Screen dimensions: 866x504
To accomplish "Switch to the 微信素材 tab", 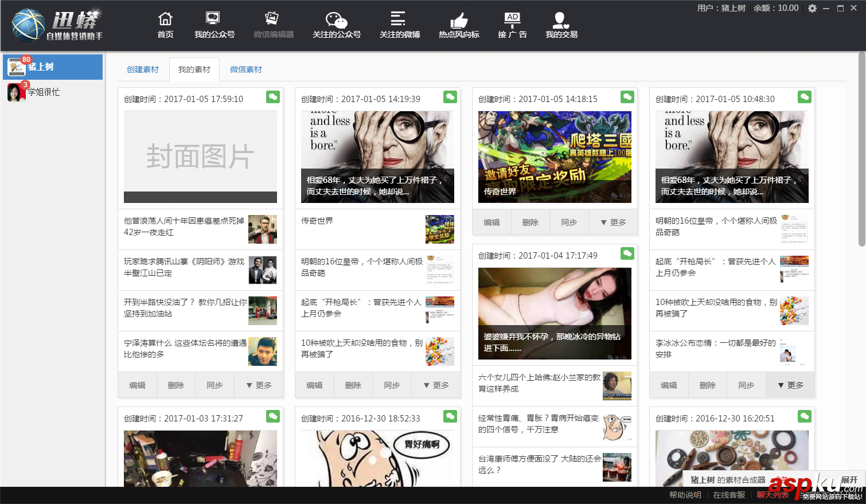I will point(245,69).
